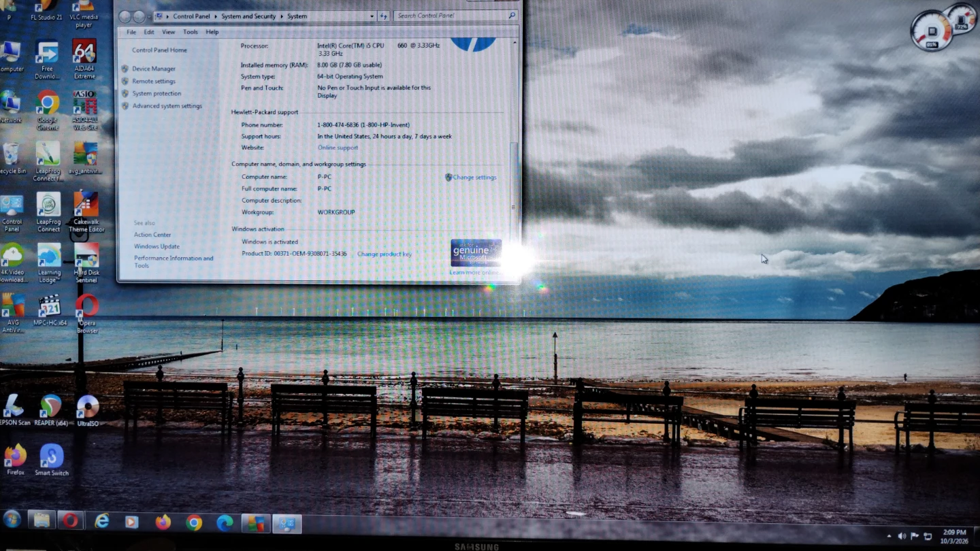Click Advanced system settings
The width and height of the screenshot is (980, 551).
167,106
